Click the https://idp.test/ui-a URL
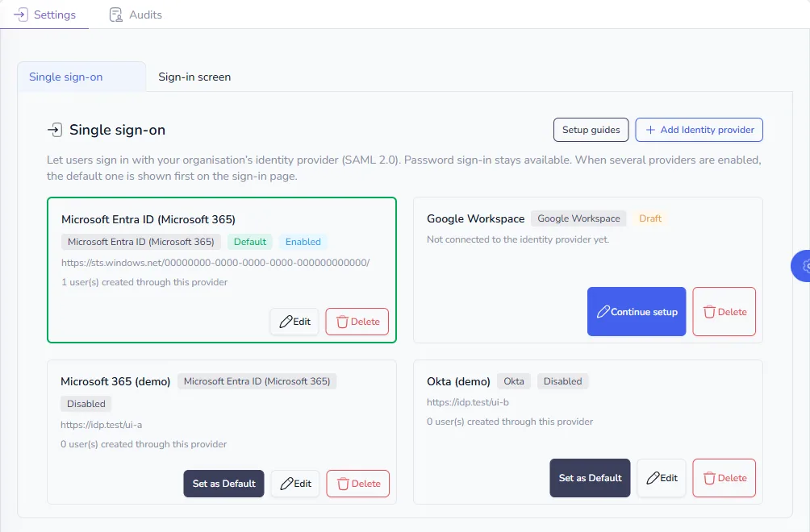 point(102,425)
